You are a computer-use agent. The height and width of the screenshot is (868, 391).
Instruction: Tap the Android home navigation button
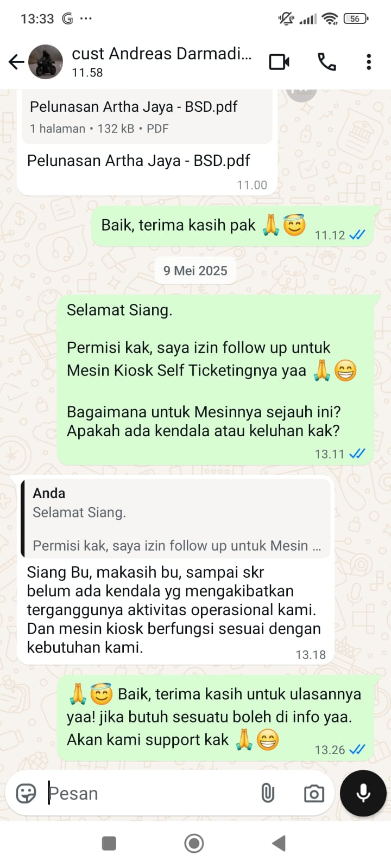(194, 843)
